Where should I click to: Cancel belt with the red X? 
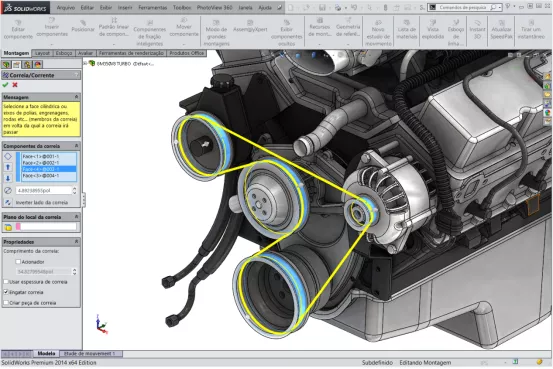coord(15,85)
